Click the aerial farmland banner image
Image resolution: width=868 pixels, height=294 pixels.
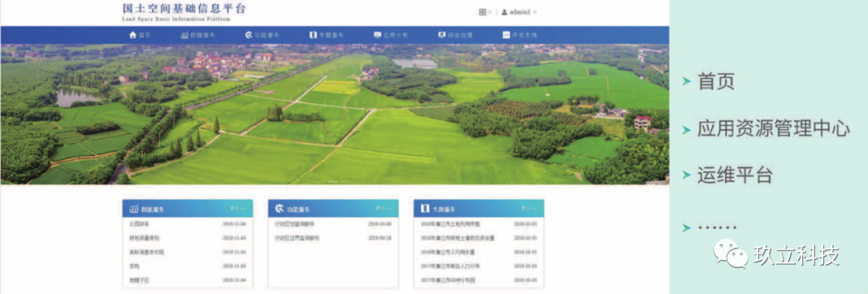334,114
